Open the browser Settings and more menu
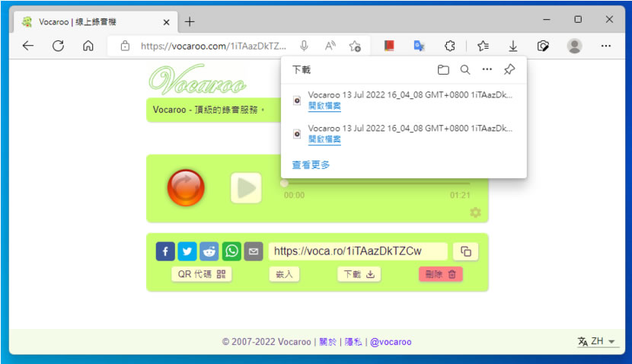The width and height of the screenshot is (632, 364). tap(606, 46)
